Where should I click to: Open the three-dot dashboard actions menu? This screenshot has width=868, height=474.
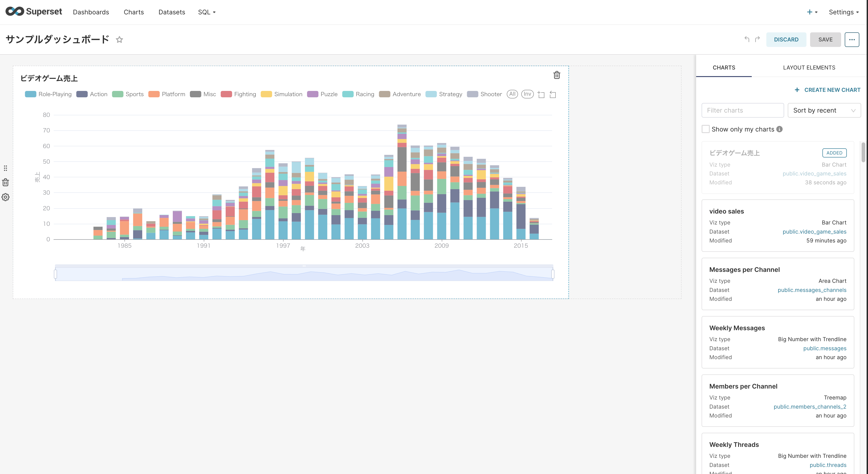tap(852, 39)
